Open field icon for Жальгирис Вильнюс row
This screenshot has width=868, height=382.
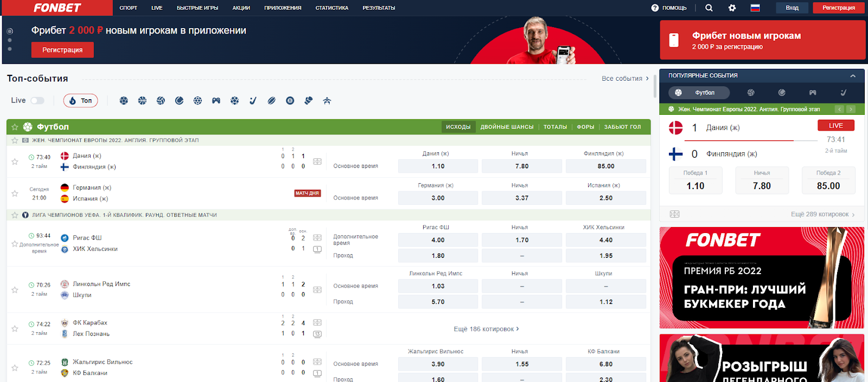coord(317,362)
